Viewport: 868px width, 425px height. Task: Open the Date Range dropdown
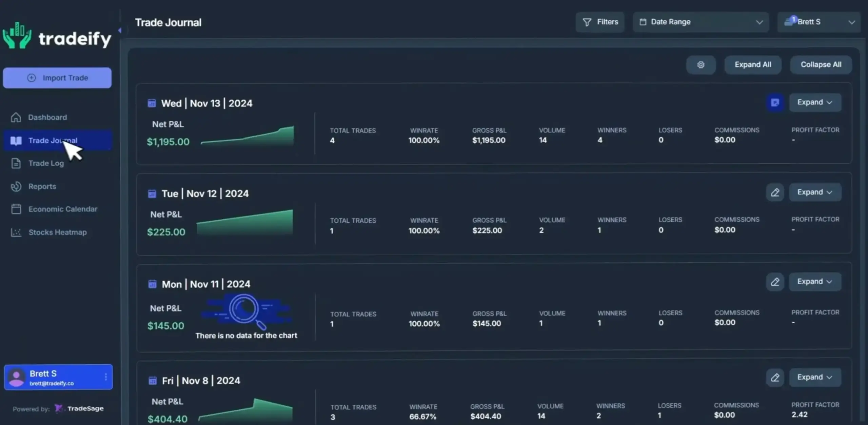[700, 22]
